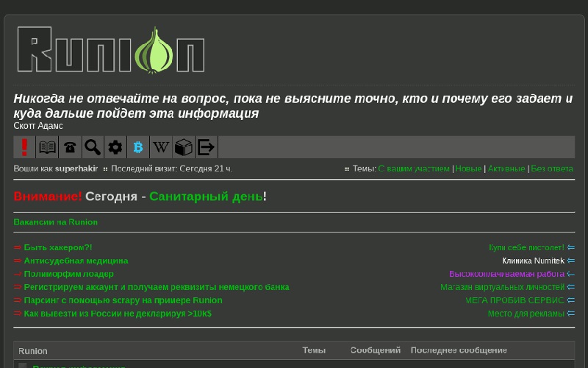The height and width of the screenshot is (368, 588).
Task: Click 'Высокооплачиваемая работа' ad link
Action: 506,274
